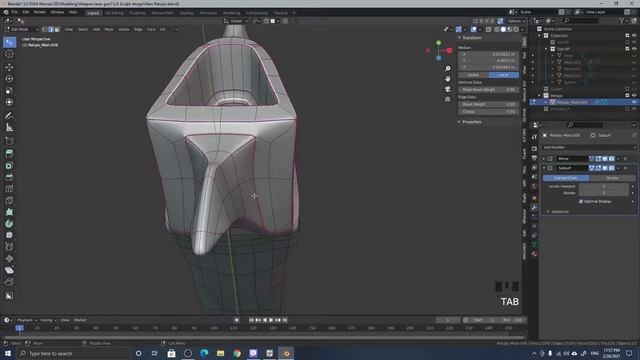Play the timeline animation
The height and width of the screenshot is (360, 640).
tap(271, 320)
